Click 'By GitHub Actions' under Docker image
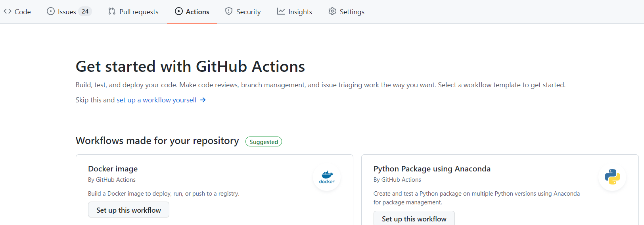 [112, 180]
